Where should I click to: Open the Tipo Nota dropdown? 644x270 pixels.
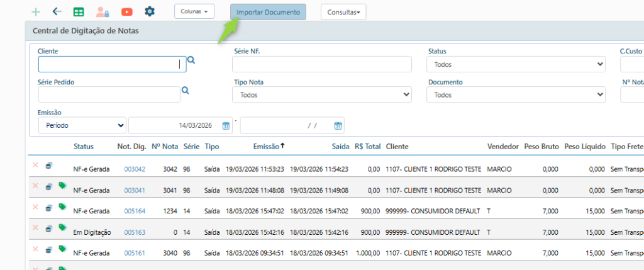[x=322, y=95]
